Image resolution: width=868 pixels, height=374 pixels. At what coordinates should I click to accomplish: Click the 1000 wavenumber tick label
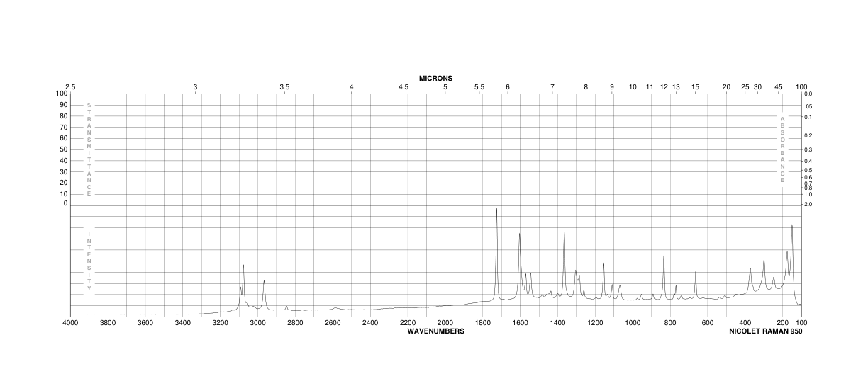(x=633, y=323)
